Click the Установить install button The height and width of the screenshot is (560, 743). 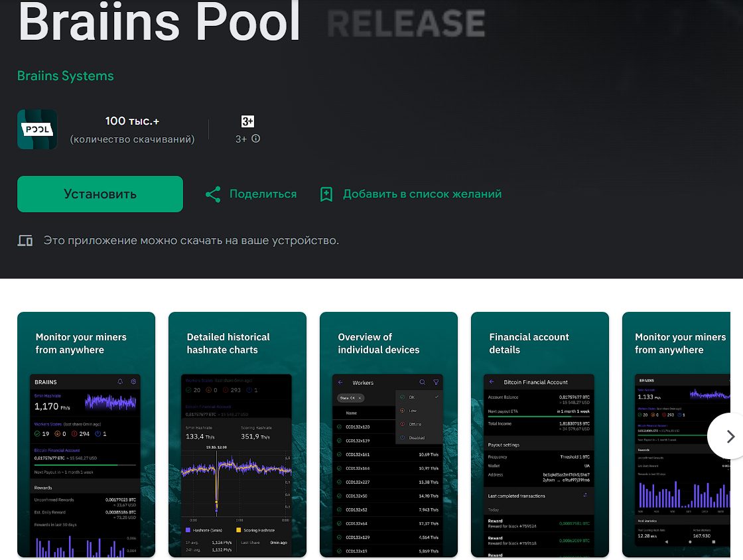pyautogui.click(x=100, y=194)
